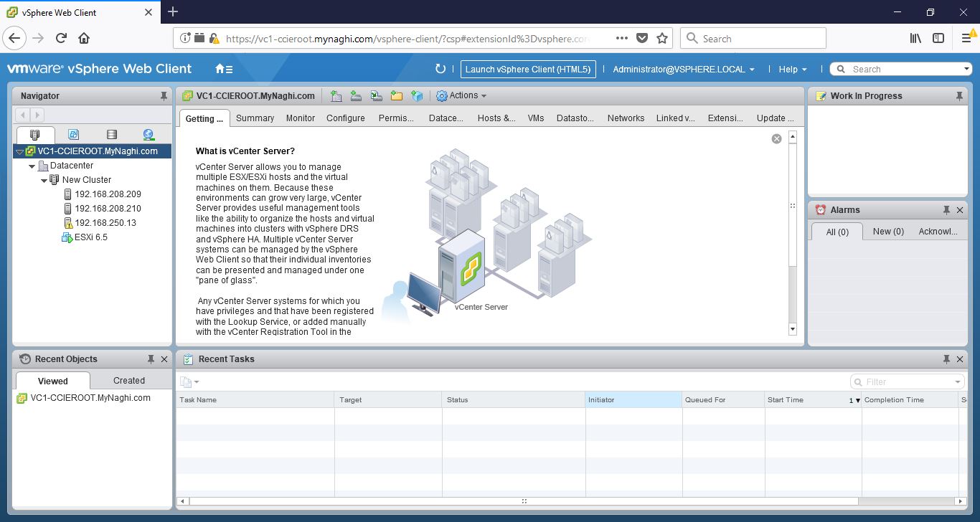Switch to the Summary tab

click(255, 118)
